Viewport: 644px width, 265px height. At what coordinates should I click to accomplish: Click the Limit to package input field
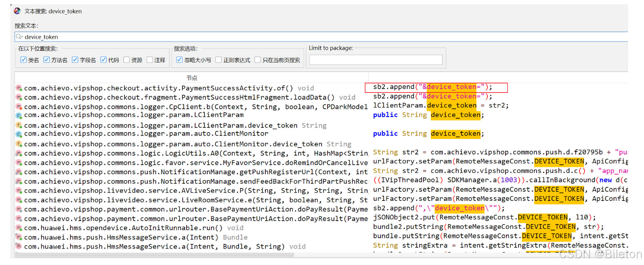tap(376, 60)
